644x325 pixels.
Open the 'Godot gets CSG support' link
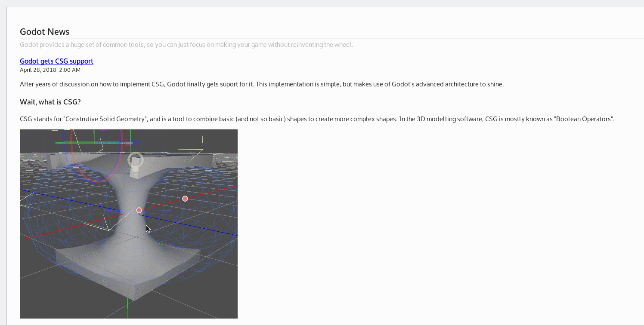click(56, 61)
